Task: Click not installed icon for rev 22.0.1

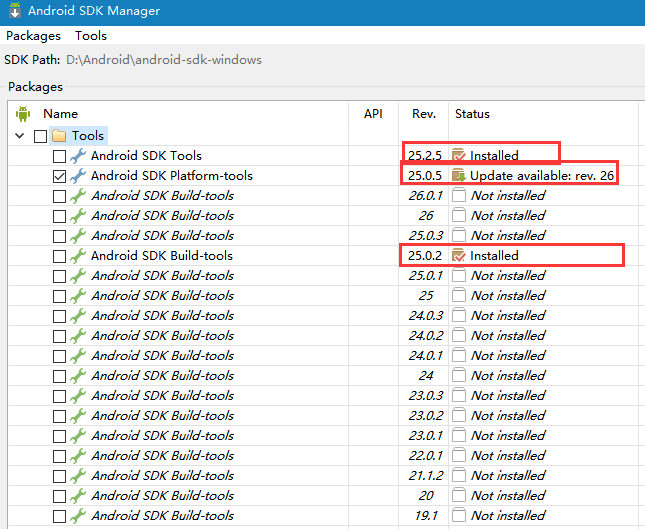Action: 459,455
